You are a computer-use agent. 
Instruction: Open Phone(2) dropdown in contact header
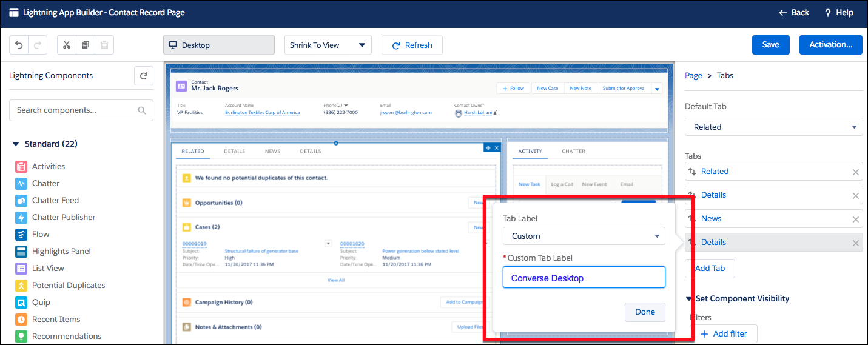tap(346, 106)
